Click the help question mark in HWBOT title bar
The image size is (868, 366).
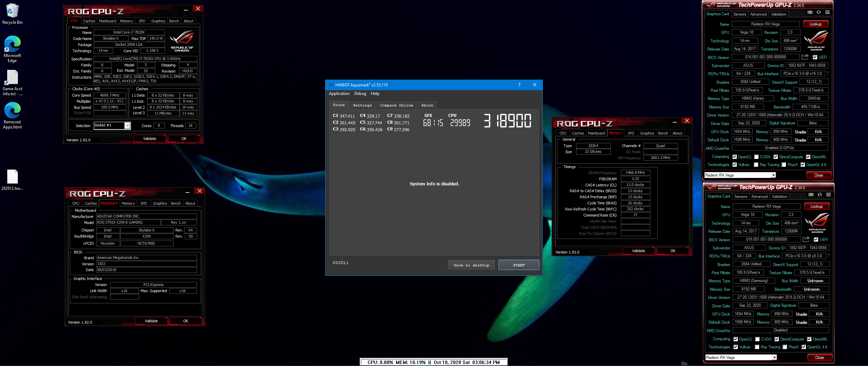(x=519, y=85)
